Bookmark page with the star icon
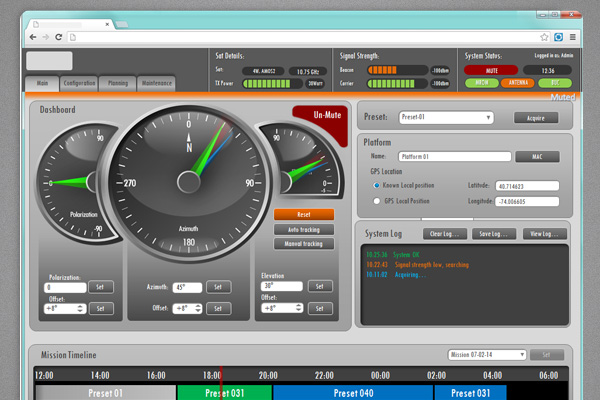600x400 pixels. pyautogui.click(x=544, y=36)
